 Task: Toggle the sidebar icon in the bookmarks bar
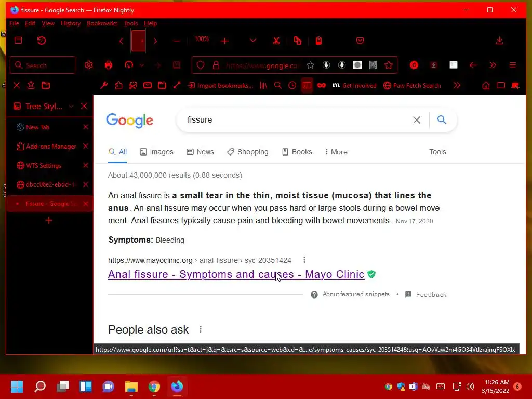coord(307,86)
